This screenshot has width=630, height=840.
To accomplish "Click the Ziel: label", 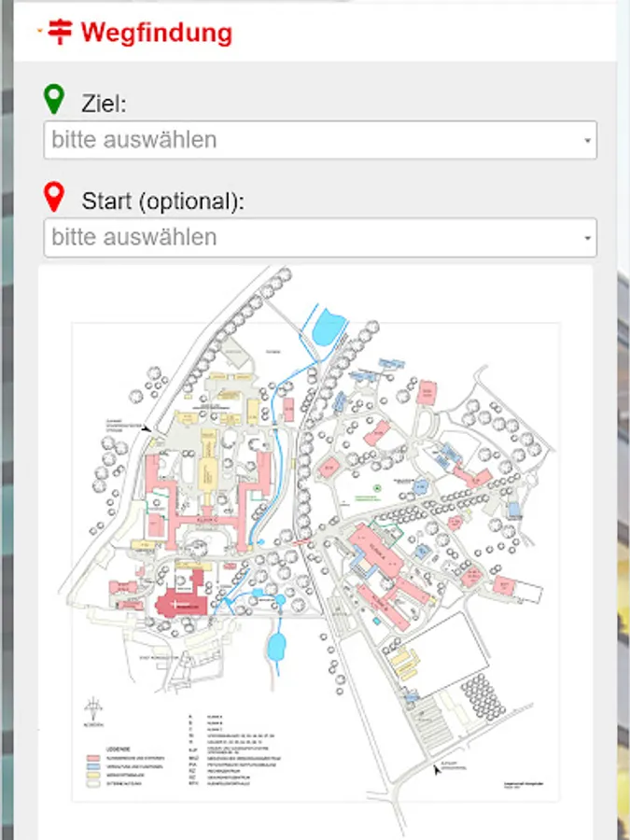I will point(104,103).
